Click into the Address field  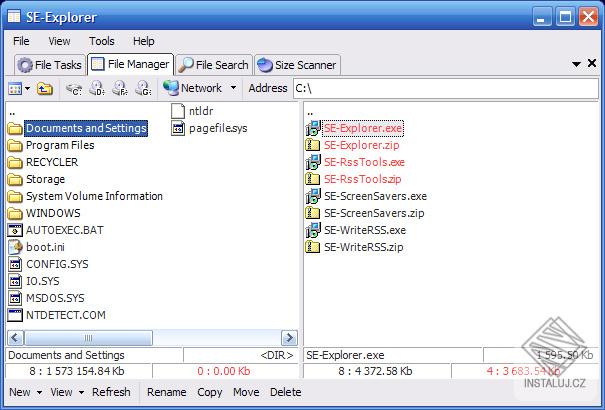(x=446, y=88)
